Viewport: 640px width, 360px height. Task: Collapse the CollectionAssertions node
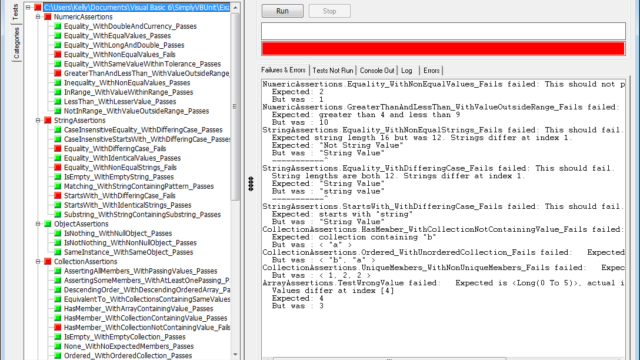pyautogui.click(x=38, y=261)
